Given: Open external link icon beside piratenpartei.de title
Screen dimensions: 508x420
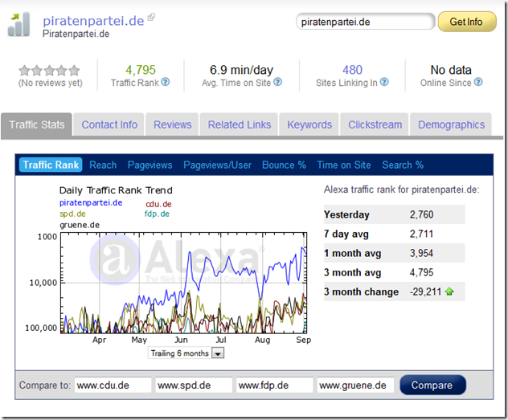Looking at the screenshot, I should (151, 17).
